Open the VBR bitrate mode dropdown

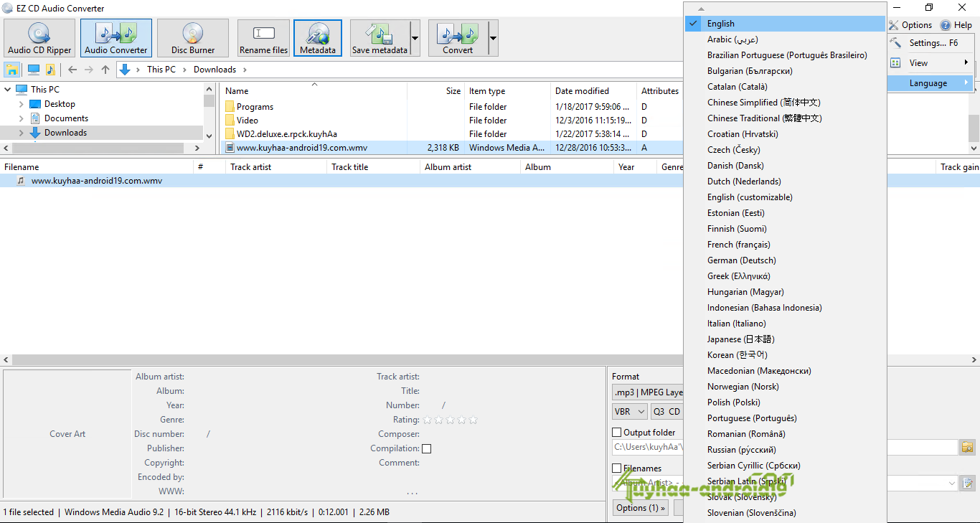point(629,412)
